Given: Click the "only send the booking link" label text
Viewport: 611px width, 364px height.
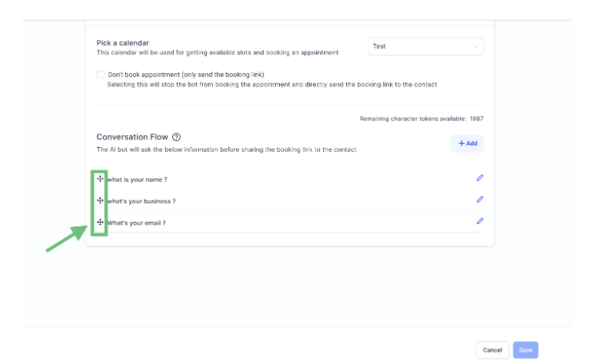Looking at the screenshot, I should tap(186, 75).
